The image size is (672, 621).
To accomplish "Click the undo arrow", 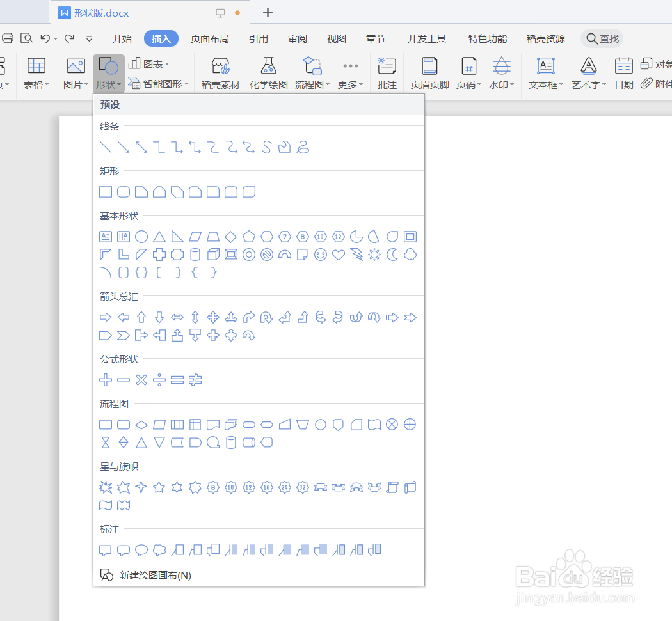I will [x=45, y=38].
